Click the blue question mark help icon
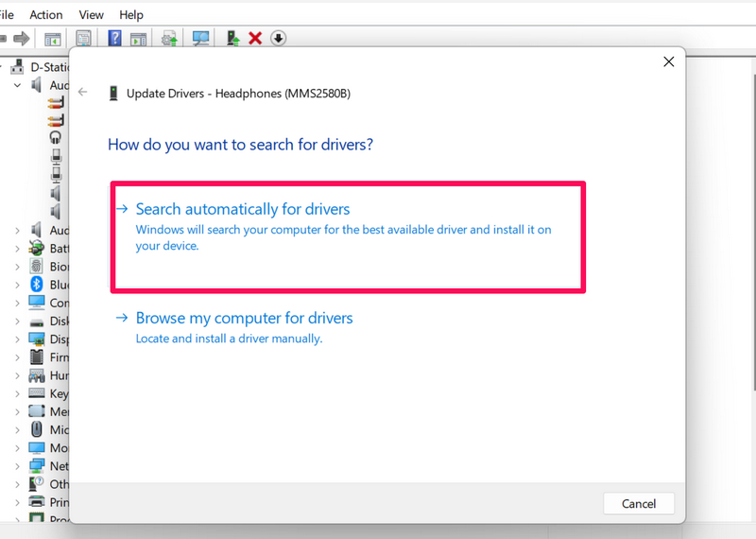Screen dimensions: 756x539 click(114, 39)
